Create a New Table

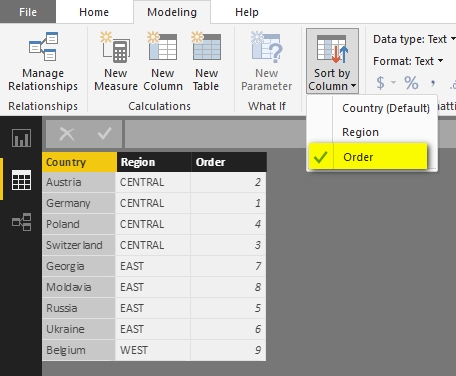click(206, 62)
